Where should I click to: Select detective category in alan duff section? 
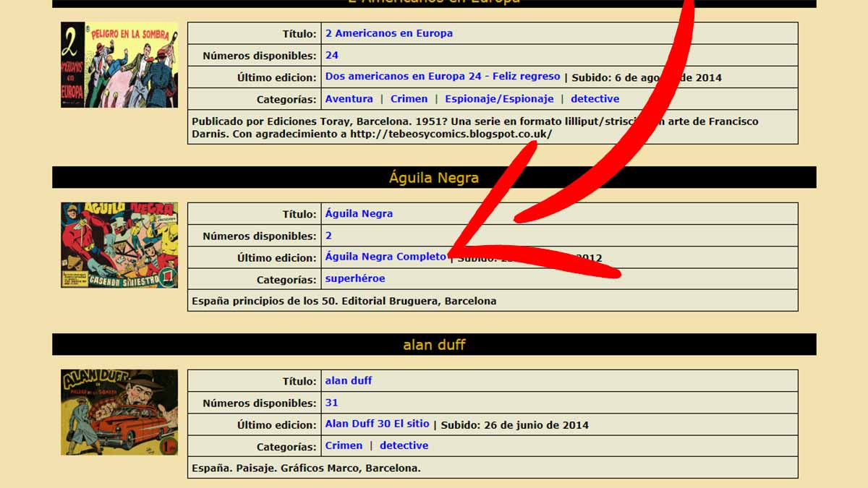coord(404,446)
